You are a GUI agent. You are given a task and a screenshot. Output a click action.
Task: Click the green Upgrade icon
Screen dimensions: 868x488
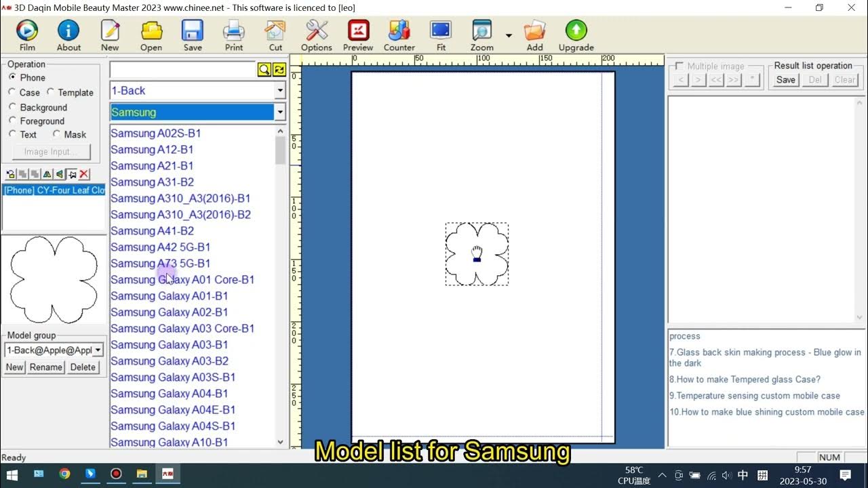tap(576, 30)
